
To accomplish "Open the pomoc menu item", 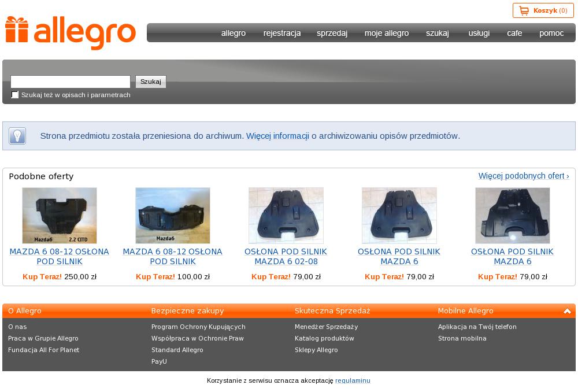I will (x=551, y=33).
